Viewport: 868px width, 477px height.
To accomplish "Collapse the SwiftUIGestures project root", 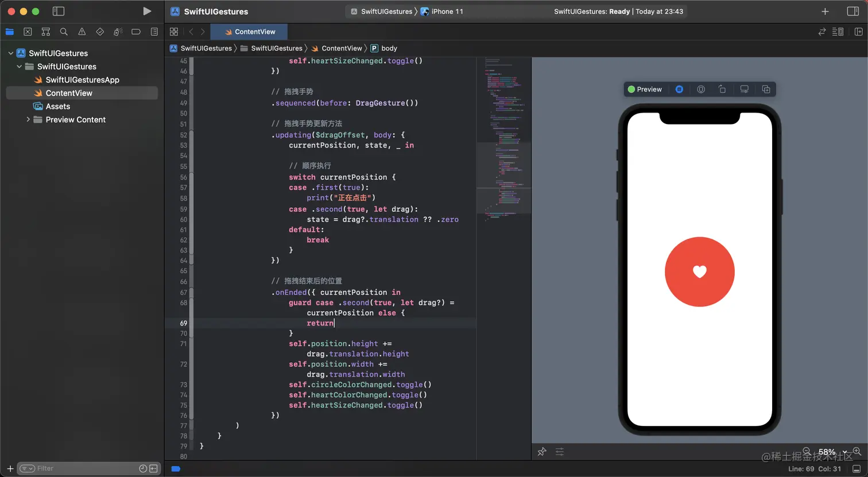I will [x=11, y=53].
